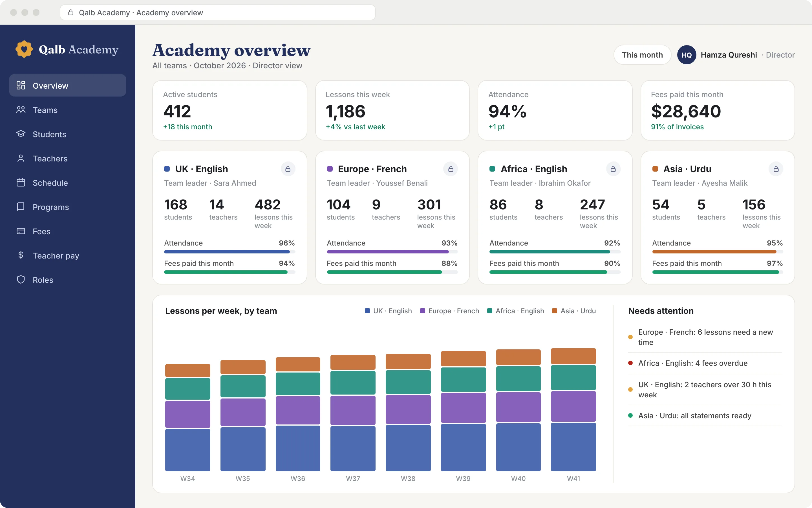The height and width of the screenshot is (508, 812).
Task: Click 'Team leader · Ibrahim Okafor' text
Action: [540, 183]
